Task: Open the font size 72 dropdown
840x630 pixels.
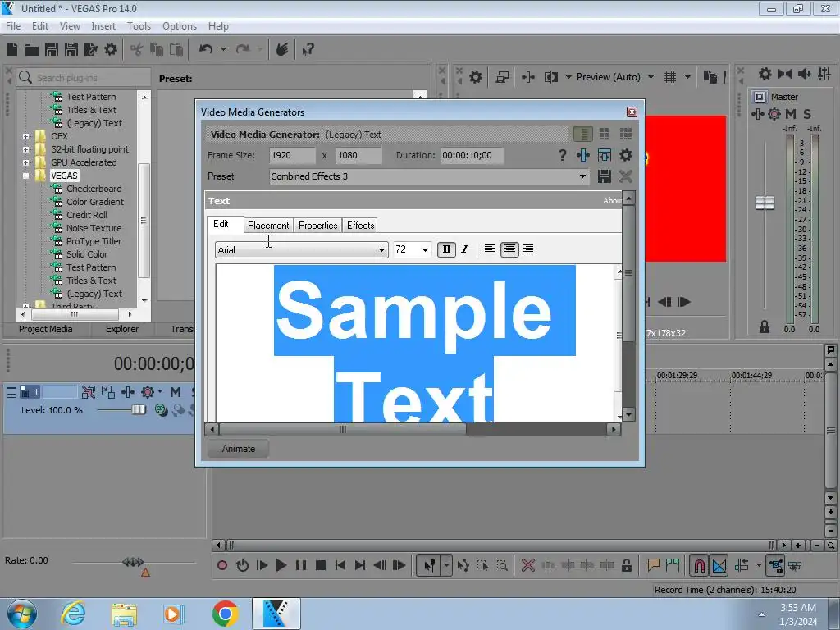Action: 425,249
